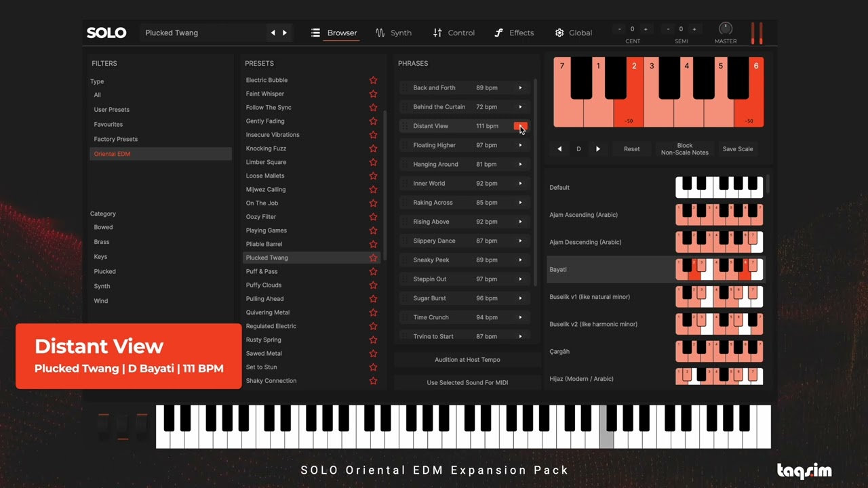Go to the next preset arrow

285,33
